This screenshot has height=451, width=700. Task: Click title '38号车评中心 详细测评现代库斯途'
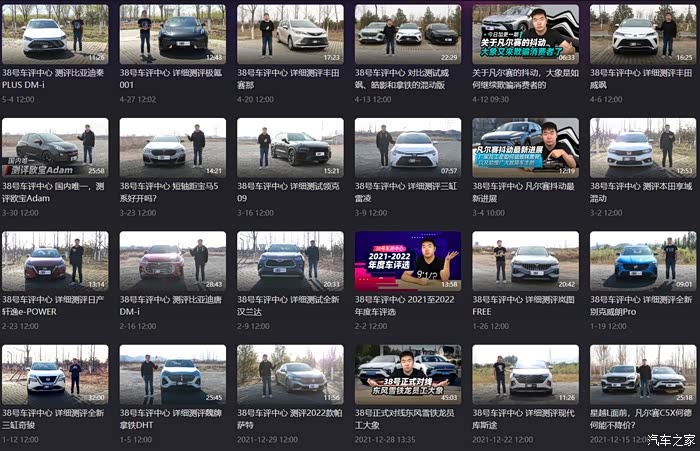[x=524, y=419]
